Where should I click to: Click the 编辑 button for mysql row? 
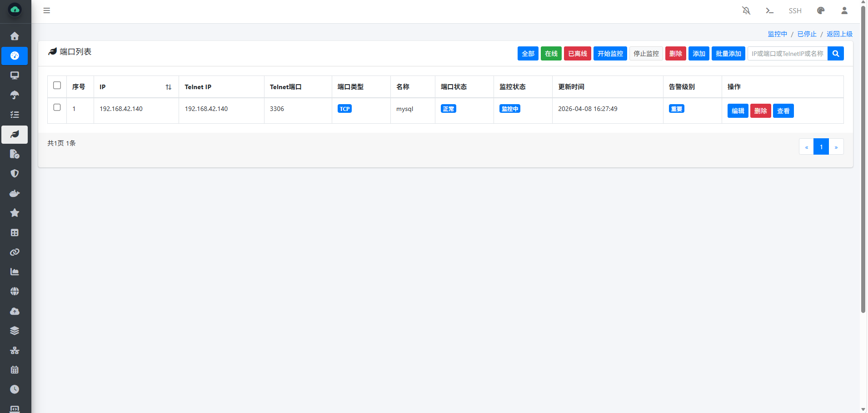point(738,111)
